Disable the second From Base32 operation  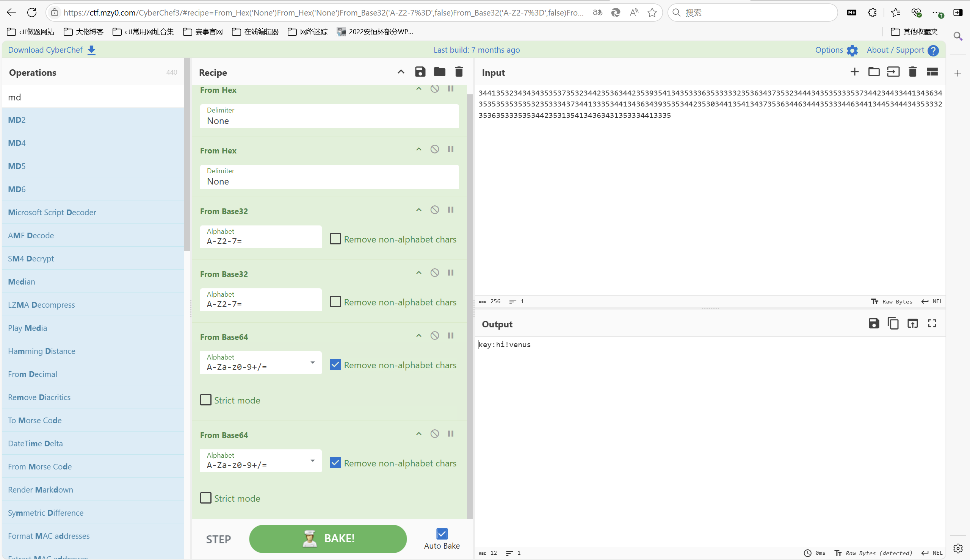(434, 273)
